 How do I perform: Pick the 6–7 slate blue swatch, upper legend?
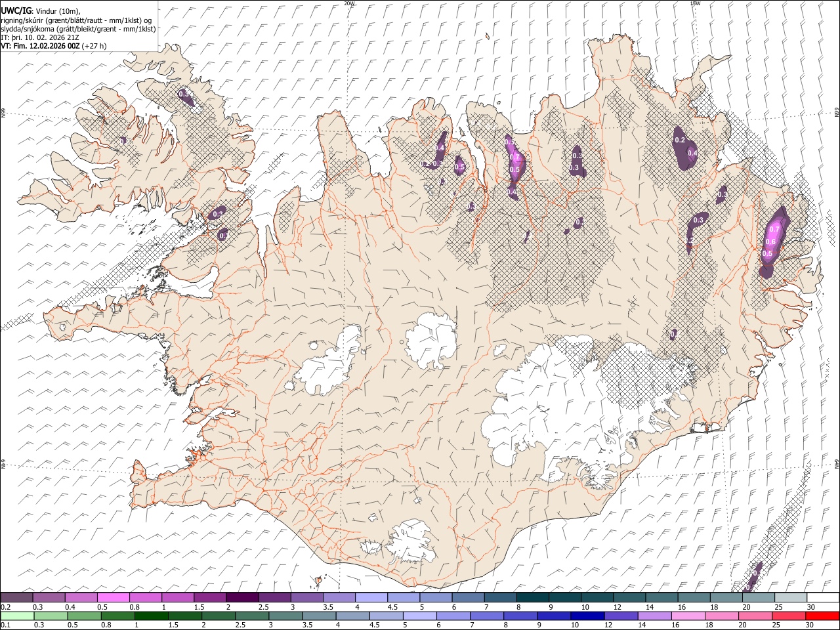pos(467,597)
